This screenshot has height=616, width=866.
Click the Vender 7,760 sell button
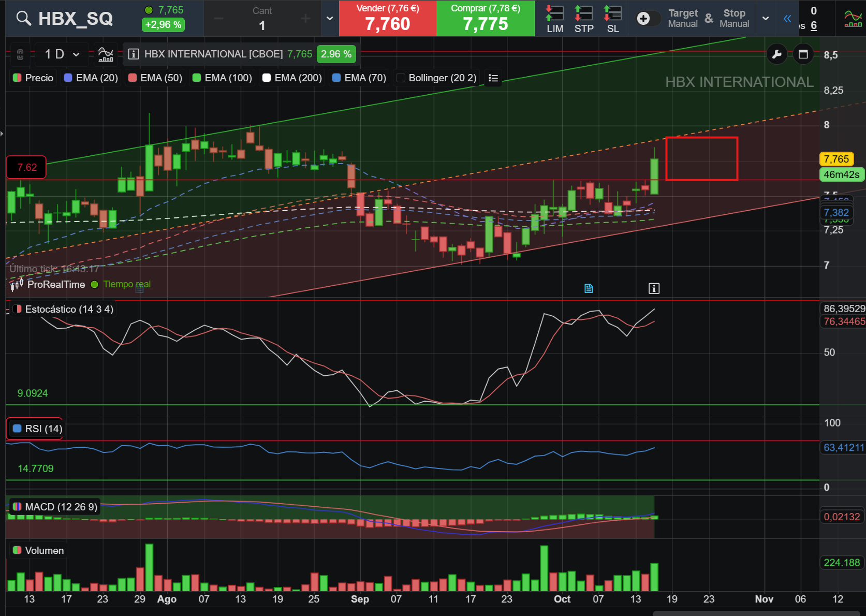tap(388, 18)
